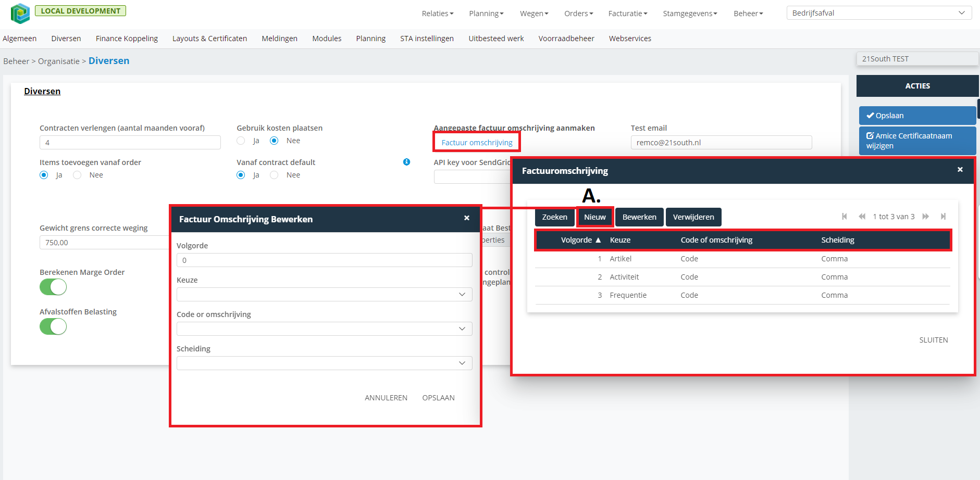
Task: Go to previous page in Factuuromschrijving grid
Action: pos(862,217)
